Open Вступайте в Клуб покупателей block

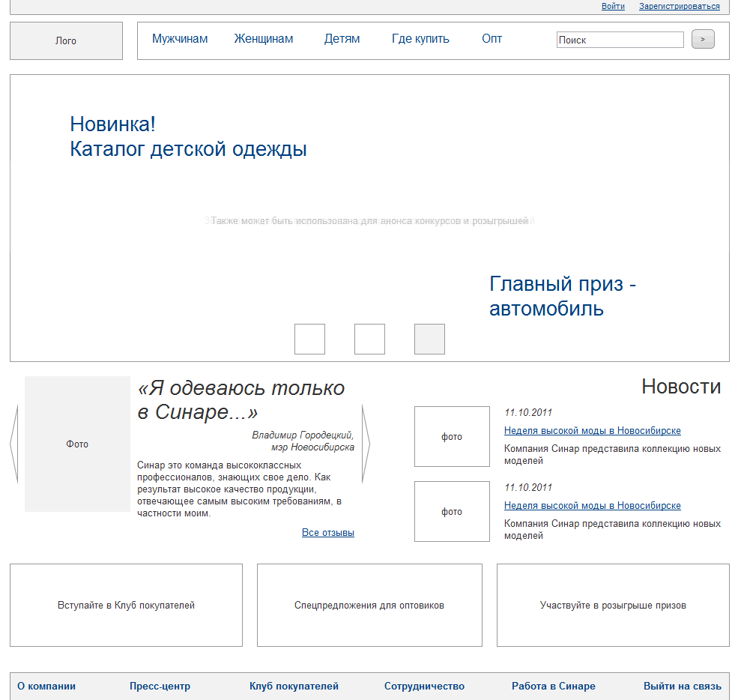click(126, 605)
